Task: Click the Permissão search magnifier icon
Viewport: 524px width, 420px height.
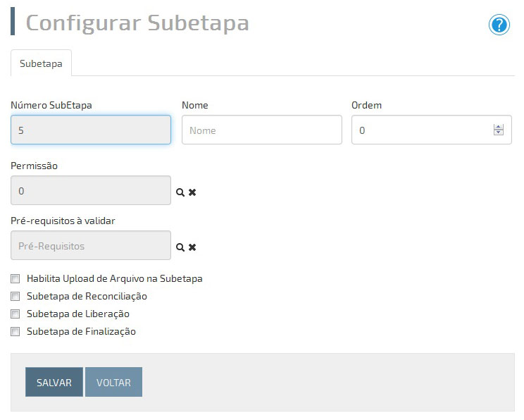Action: [180, 192]
